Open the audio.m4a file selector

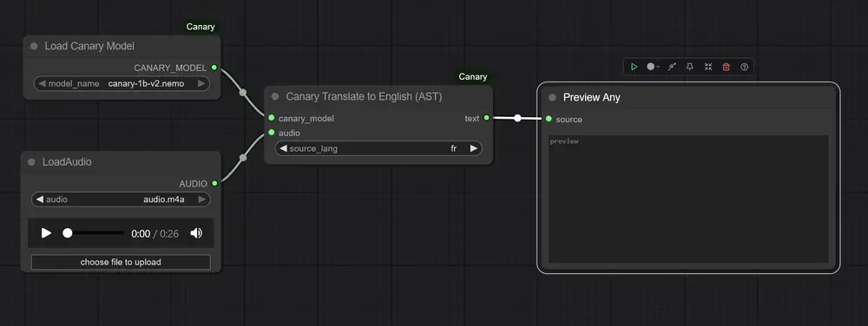click(x=121, y=199)
